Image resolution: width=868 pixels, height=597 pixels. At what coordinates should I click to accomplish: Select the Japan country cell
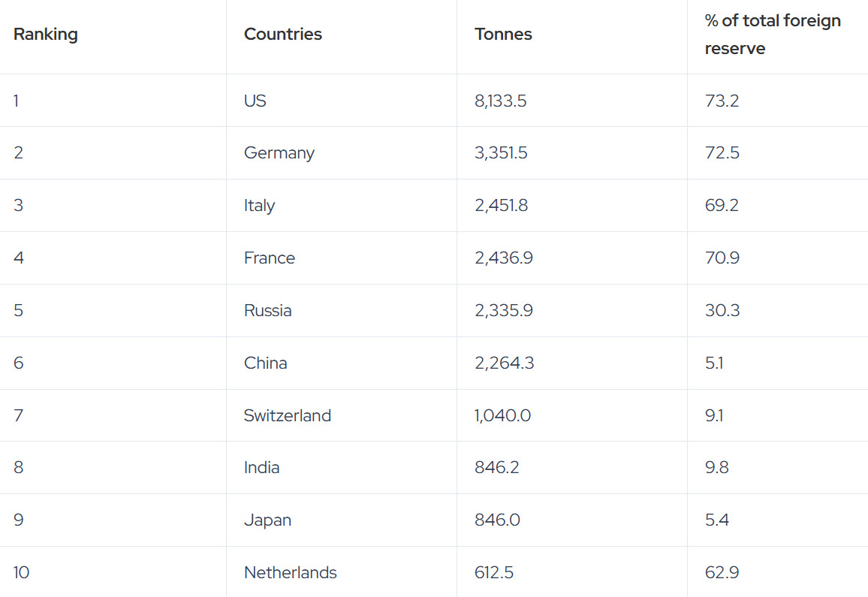pos(268,520)
